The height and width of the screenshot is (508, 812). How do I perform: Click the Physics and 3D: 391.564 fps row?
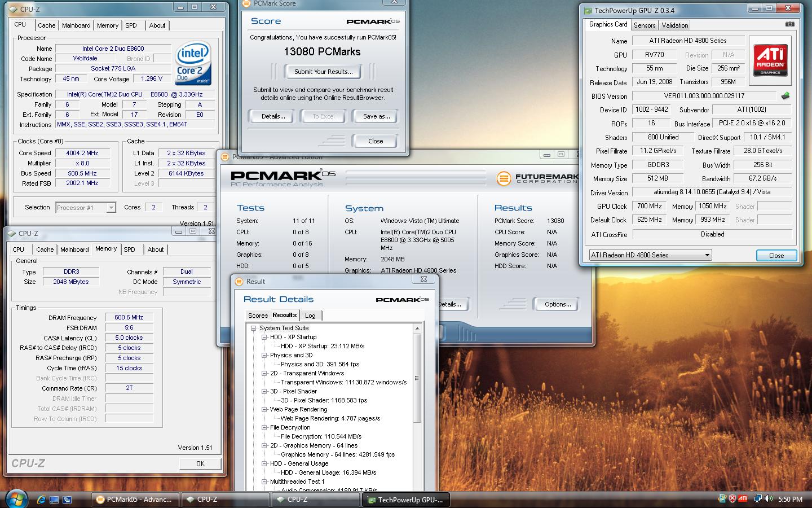click(320, 364)
